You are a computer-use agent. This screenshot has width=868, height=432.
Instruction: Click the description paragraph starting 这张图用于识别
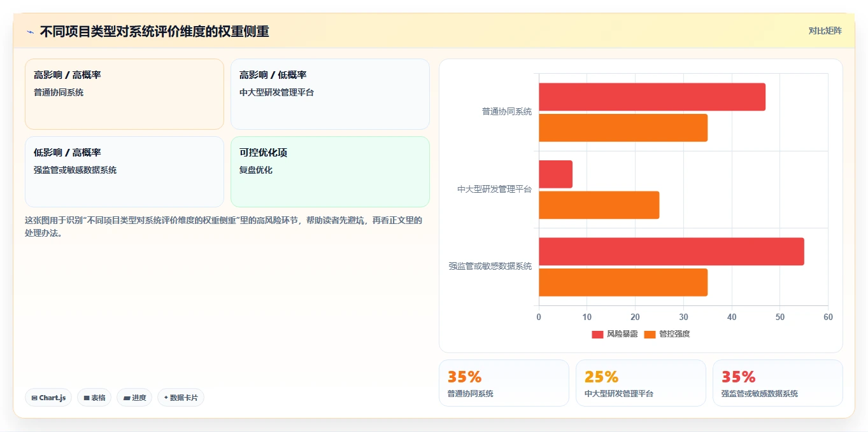pyautogui.click(x=224, y=226)
